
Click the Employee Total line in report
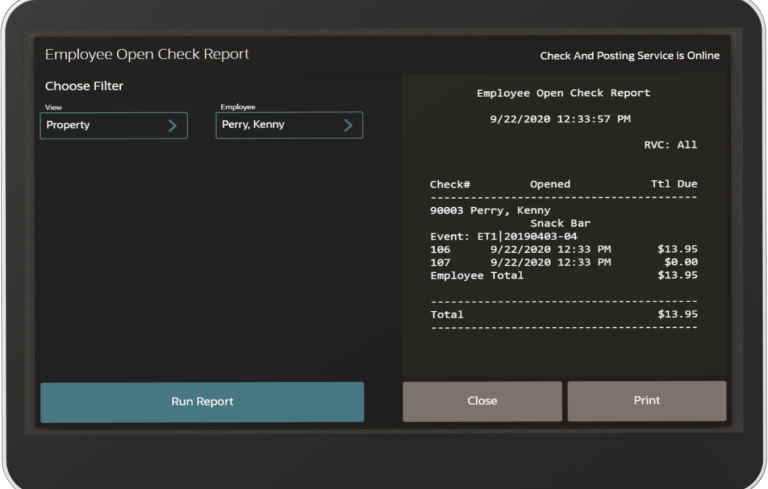(563, 275)
